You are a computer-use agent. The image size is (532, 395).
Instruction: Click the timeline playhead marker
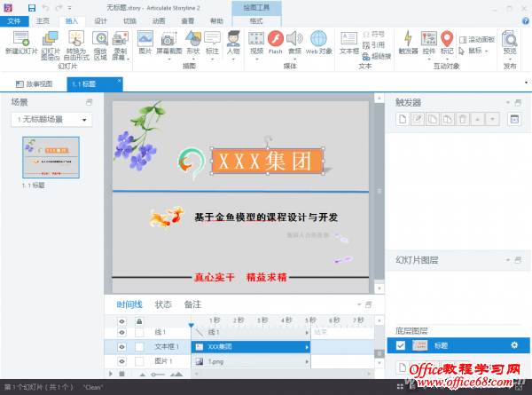[x=192, y=326]
